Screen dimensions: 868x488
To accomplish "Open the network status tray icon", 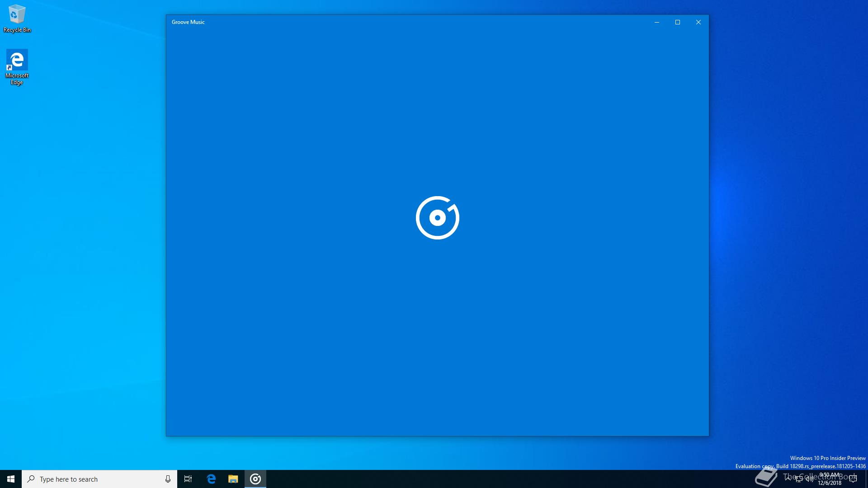I will (x=798, y=479).
